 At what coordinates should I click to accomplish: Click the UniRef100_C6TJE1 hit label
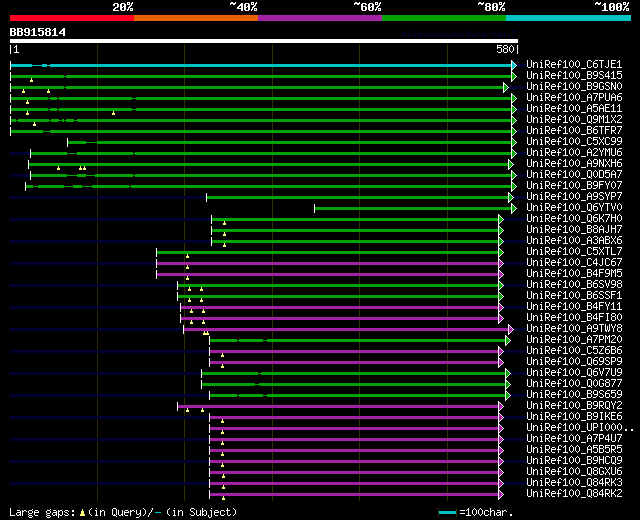574,64
